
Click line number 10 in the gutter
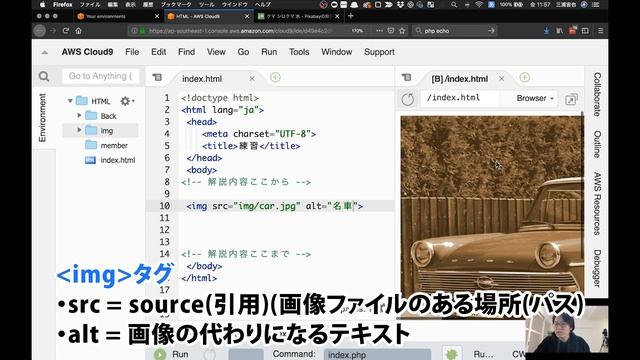pyautogui.click(x=164, y=206)
